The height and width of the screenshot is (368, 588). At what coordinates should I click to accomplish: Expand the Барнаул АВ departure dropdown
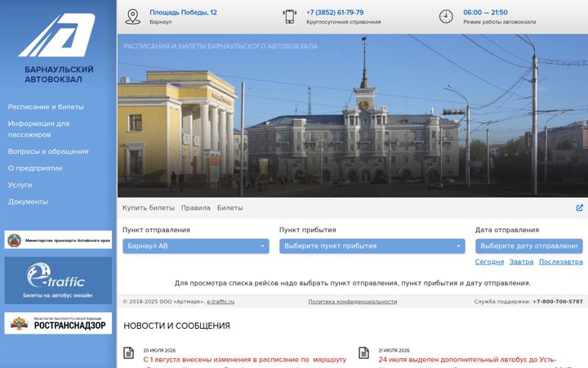pos(196,246)
